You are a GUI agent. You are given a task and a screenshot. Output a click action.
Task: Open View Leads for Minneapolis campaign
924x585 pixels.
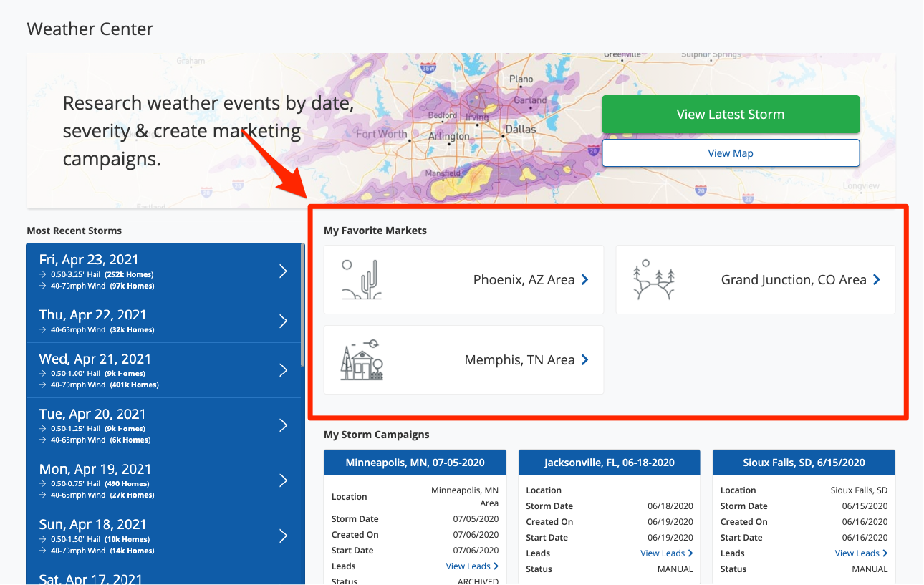pyautogui.click(x=472, y=566)
